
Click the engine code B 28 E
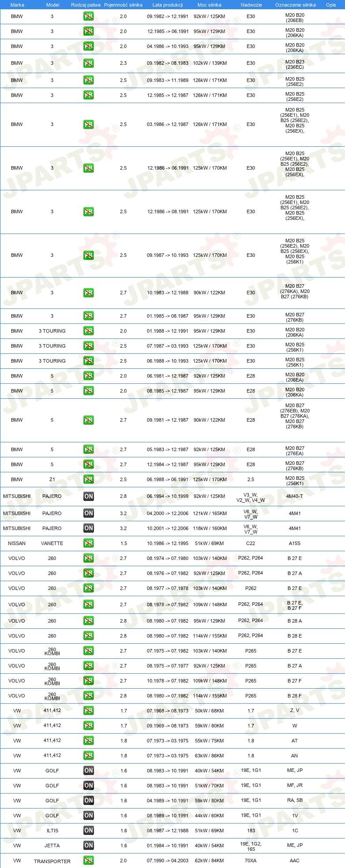click(295, 636)
